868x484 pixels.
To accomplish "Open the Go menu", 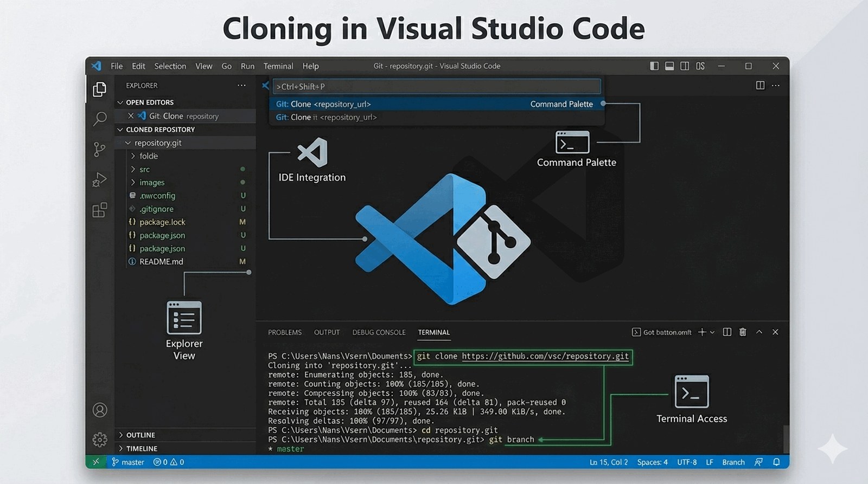I will click(226, 66).
